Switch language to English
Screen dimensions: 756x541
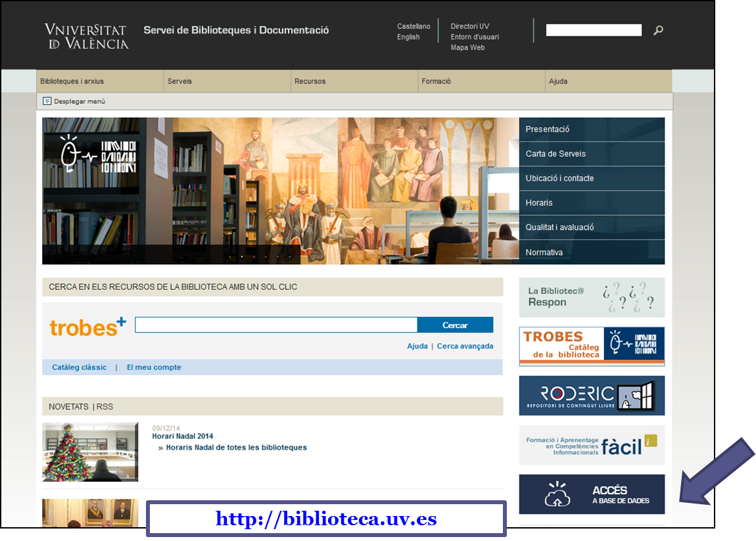click(408, 37)
